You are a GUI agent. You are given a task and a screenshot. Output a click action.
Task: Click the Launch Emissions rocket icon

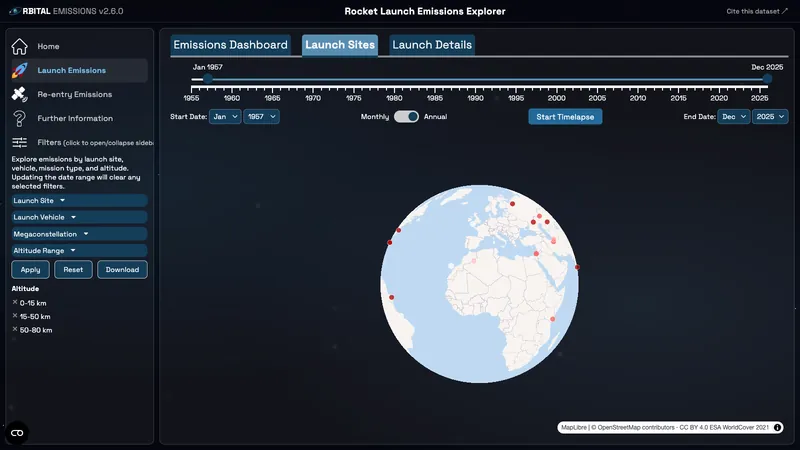tap(19, 70)
